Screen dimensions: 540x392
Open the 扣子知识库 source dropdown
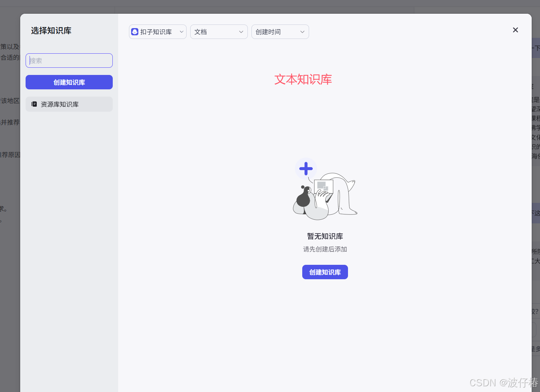pos(157,32)
